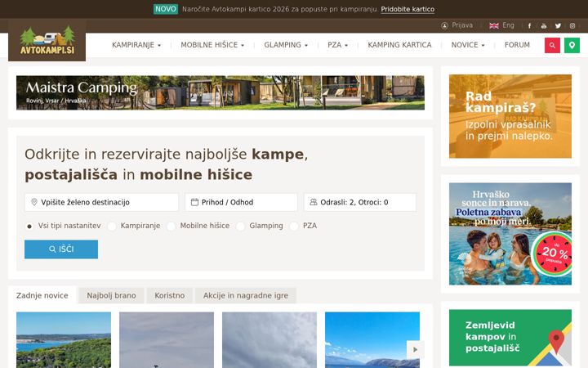
Task: Select Glamping radio button
Action: pyautogui.click(x=240, y=226)
